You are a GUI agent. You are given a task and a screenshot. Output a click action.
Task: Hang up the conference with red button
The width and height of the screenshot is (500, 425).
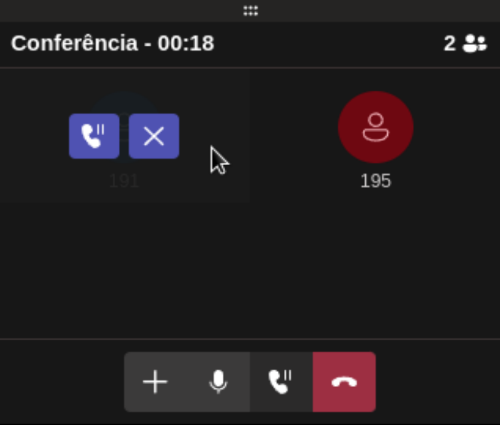tap(344, 382)
